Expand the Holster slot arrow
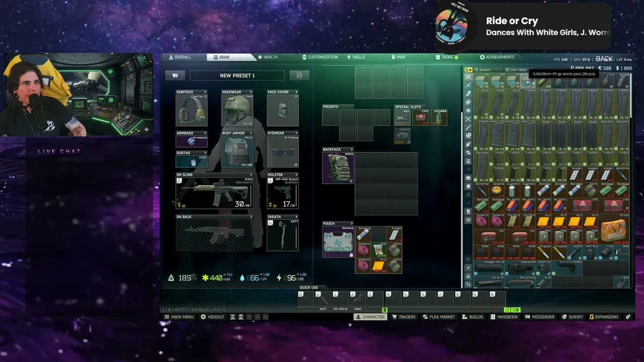644x362 pixels. pyautogui.click(x=296, y=175)
